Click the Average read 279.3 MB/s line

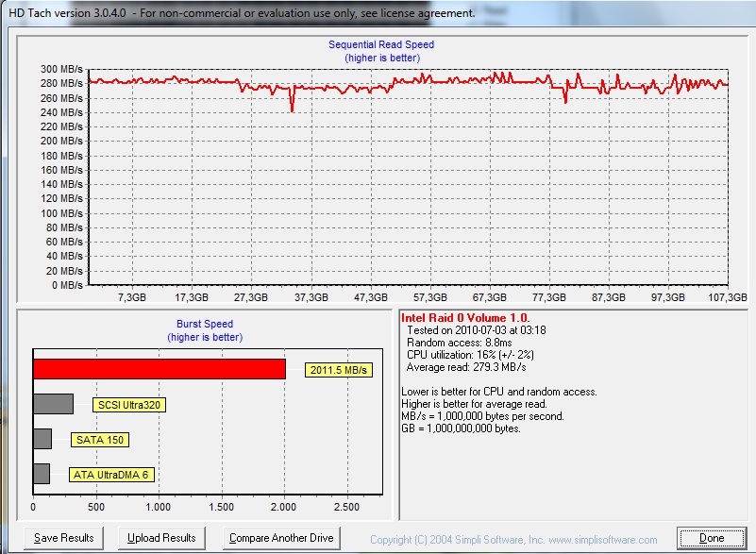[466, 367]
